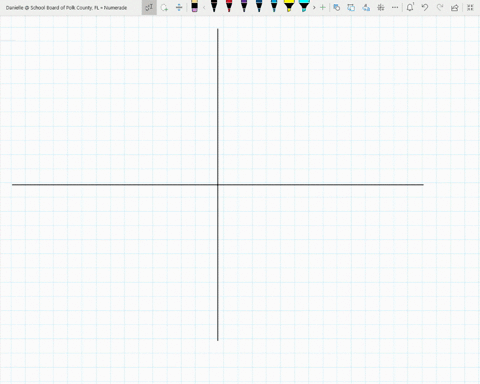Redo the last undone action

[440, 7]
